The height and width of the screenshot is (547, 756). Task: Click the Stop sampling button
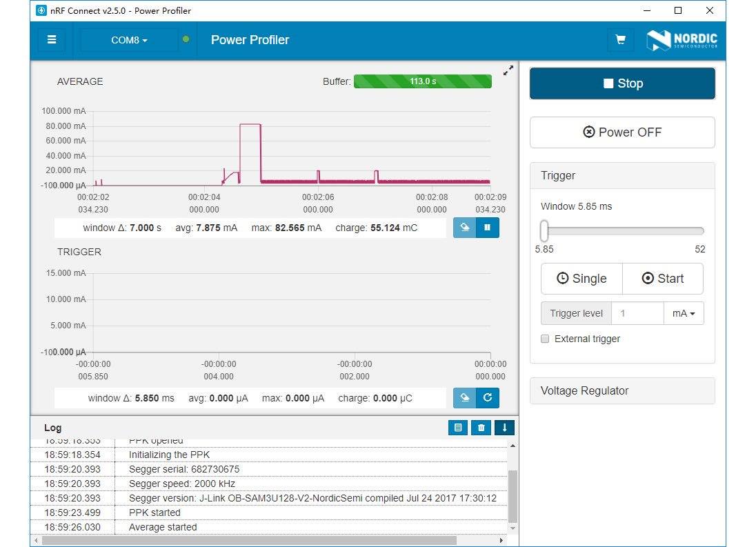click(x=622, y=83)
